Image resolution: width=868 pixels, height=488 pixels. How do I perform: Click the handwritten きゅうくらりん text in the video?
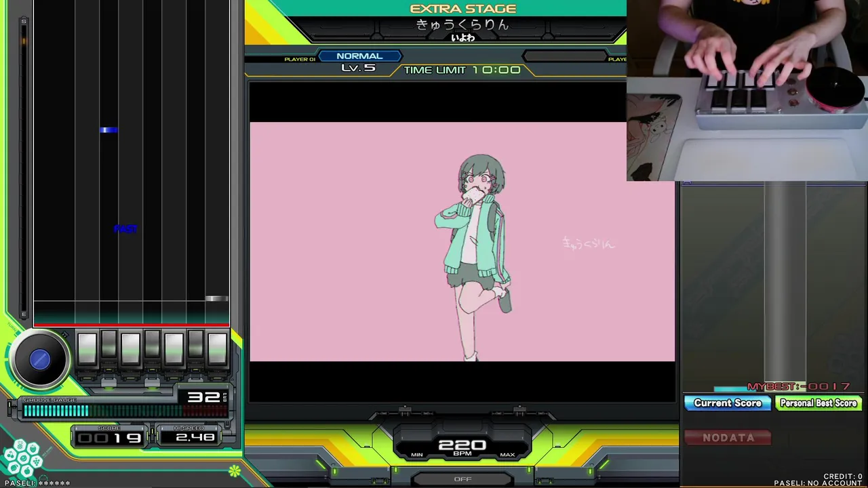point(588,243)
